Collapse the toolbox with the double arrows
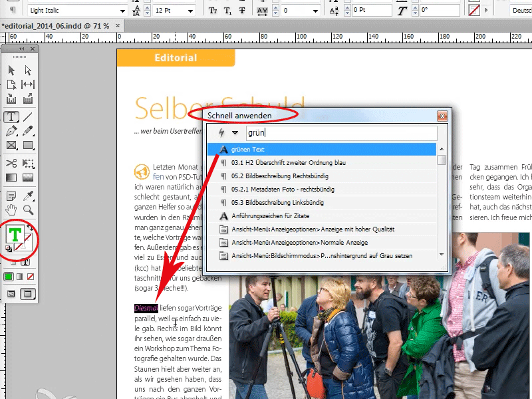The image size is (532, 399). [22, 49]
